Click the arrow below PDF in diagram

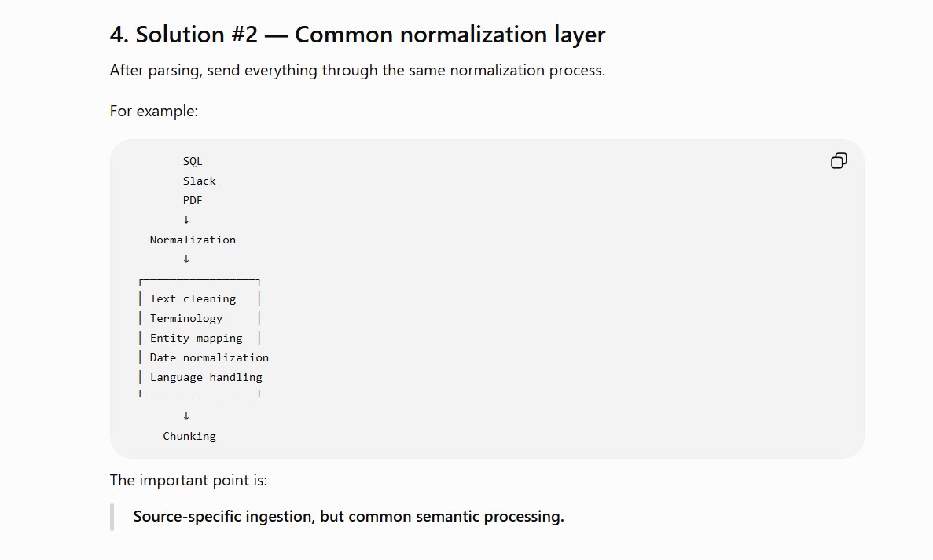tap(186, 220)
